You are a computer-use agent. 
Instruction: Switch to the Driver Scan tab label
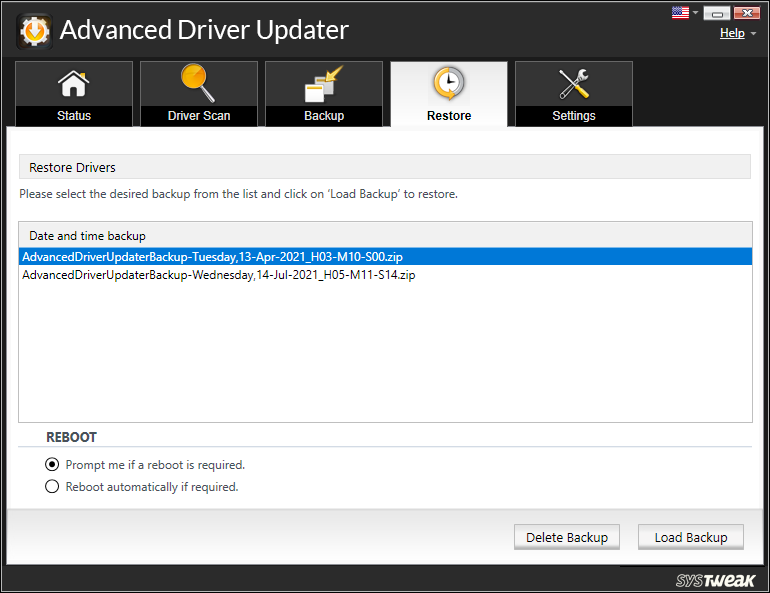pos(199,116)
